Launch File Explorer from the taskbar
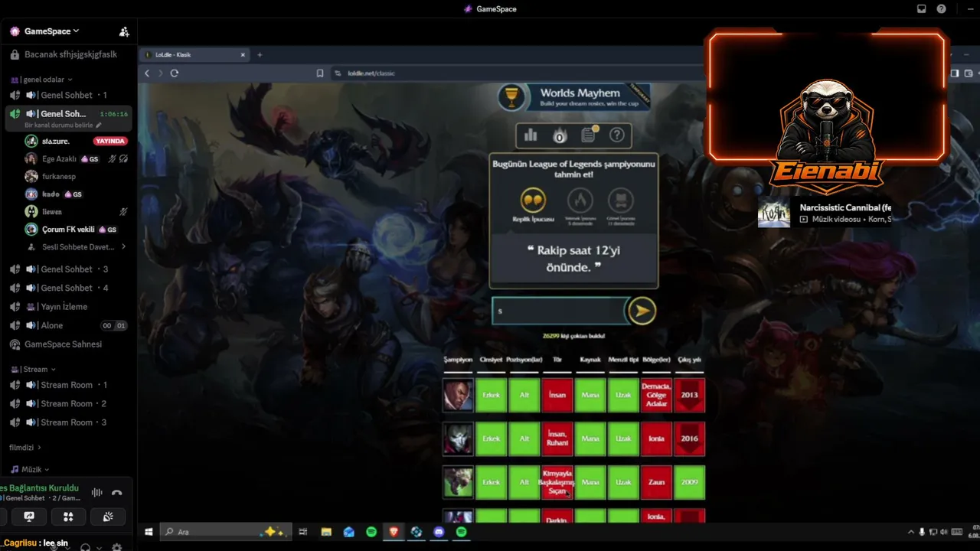Viewport: 980px width, 551px height. pos(326,532)
